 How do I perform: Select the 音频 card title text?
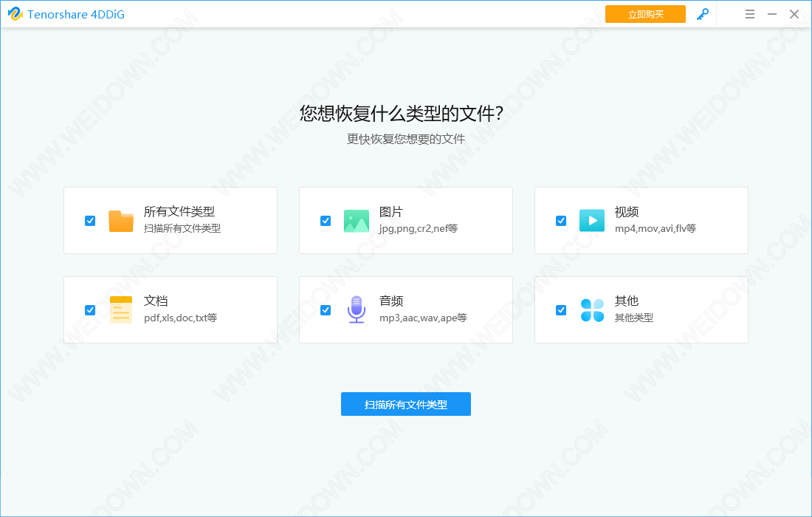point(391,301)
